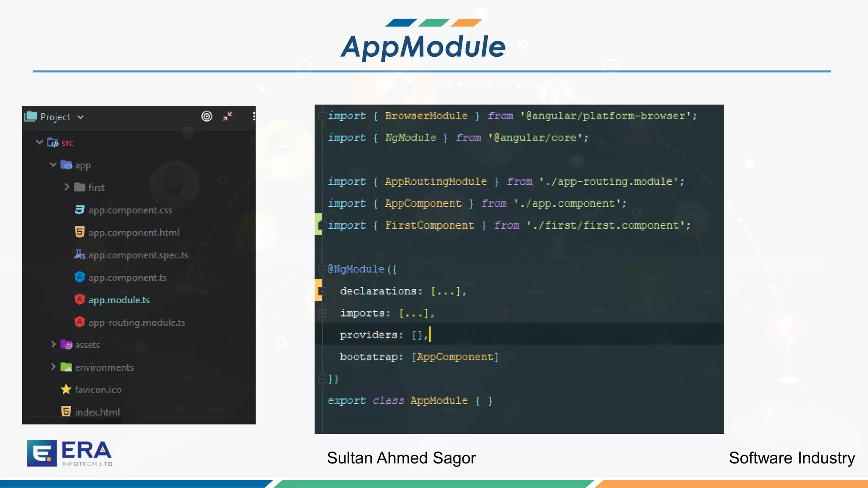Select index.html in the tree
868x488 pixels.
coord(97,412)
